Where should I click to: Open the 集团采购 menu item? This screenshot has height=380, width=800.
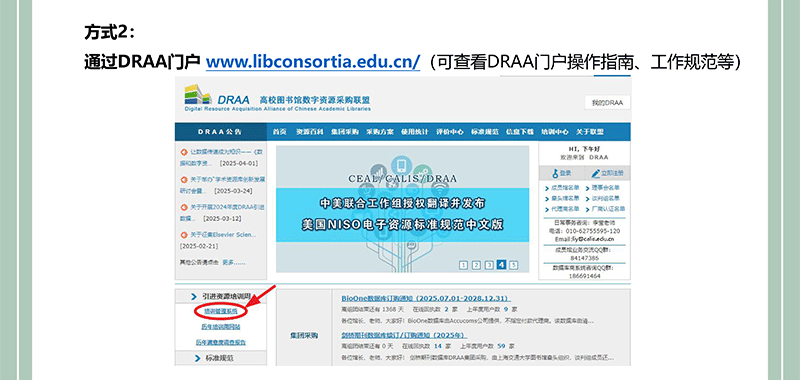[344, 132]
